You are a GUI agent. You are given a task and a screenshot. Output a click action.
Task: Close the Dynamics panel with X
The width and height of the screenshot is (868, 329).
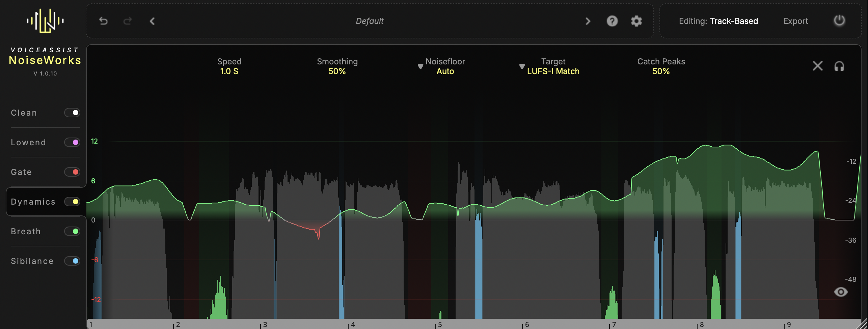[x=818, y=66]
